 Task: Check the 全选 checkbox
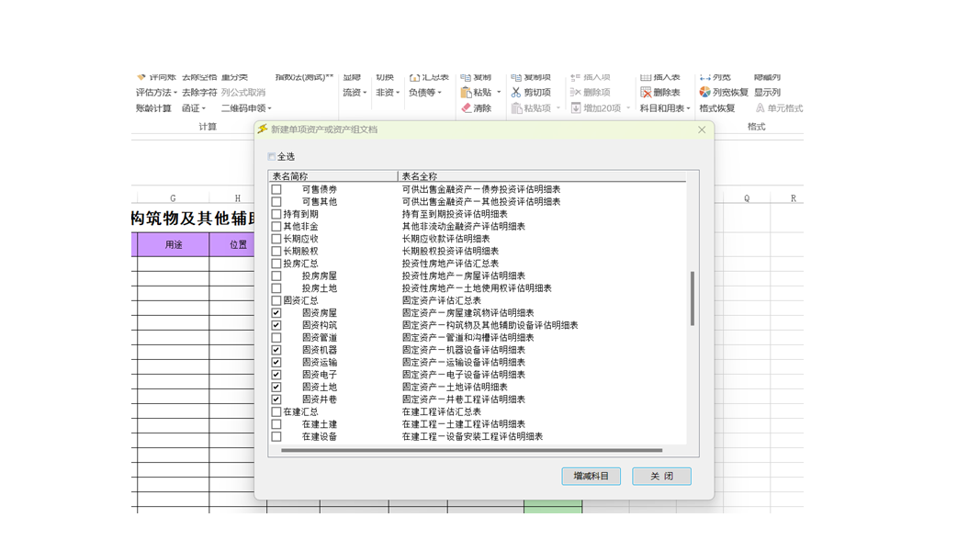tap(272, 157)
